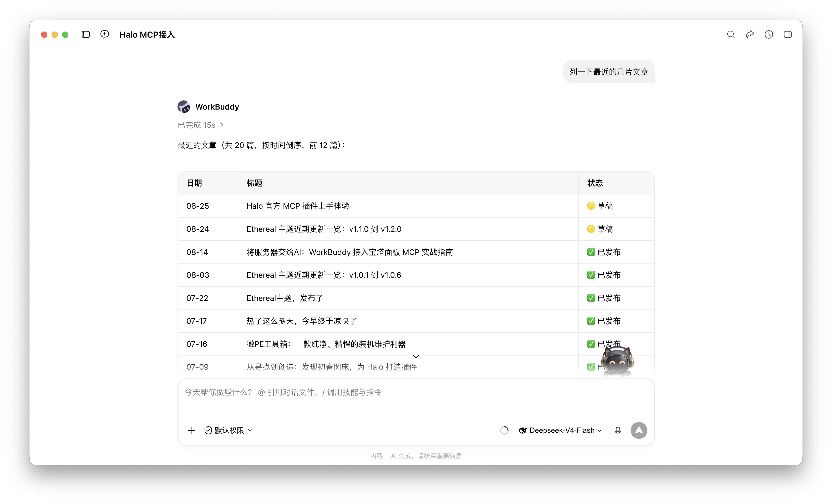The width and height of the screenshot is (832, 504).
Task: Click the plus attachment icon in input box
Action: [x=191, y=430]
